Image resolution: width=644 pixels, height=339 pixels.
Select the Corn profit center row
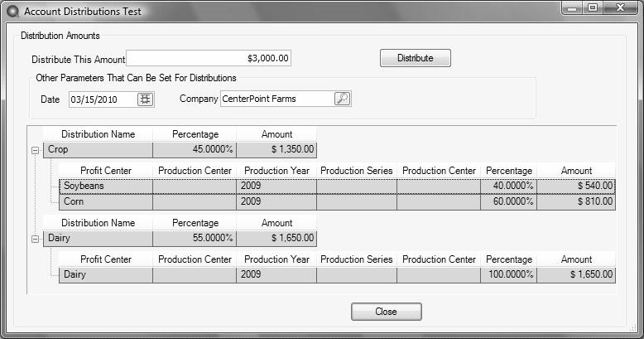(x=337, y=202)
